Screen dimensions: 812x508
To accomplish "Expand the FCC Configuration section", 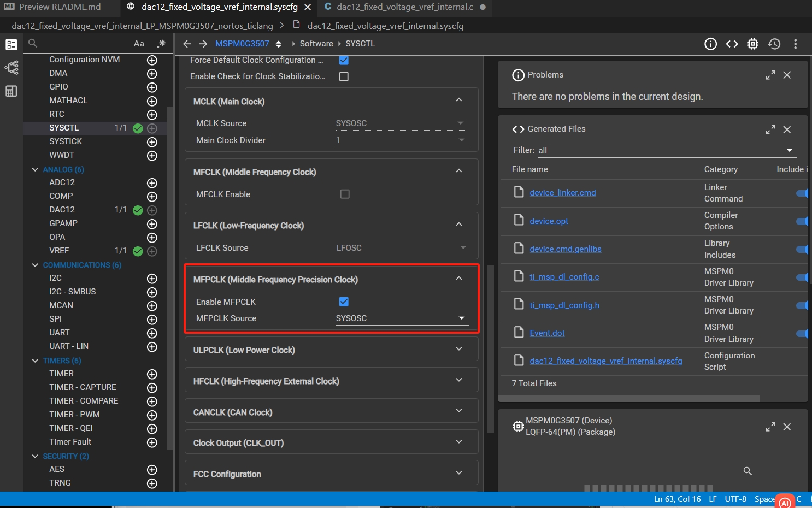I will point(459,473).
